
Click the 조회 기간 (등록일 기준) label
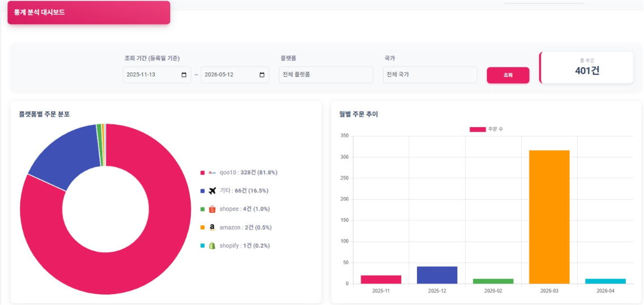point(152,58)
